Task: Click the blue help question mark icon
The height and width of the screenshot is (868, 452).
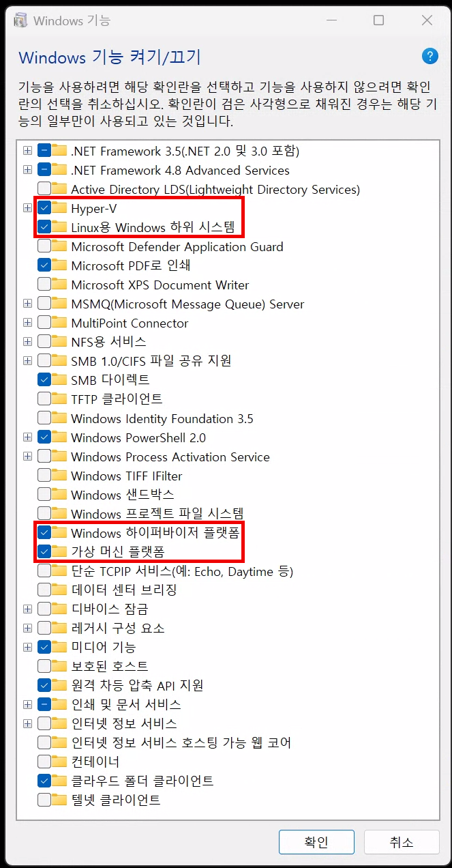Action: tap(430, 56)
